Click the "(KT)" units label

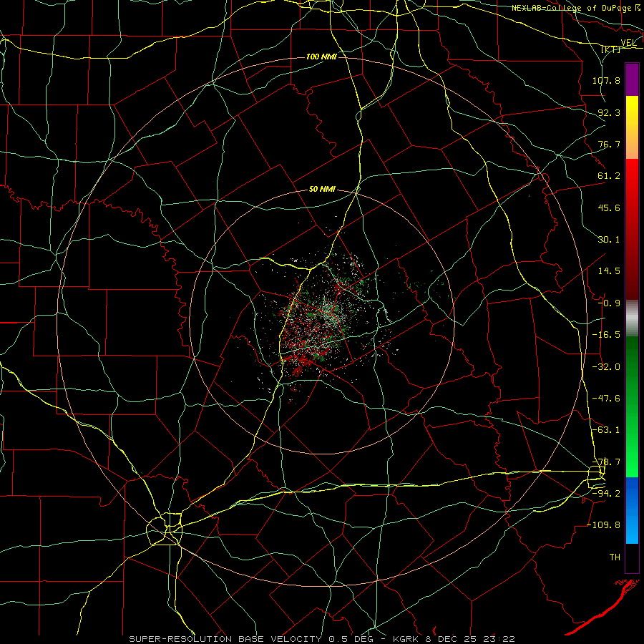point(610,49)
